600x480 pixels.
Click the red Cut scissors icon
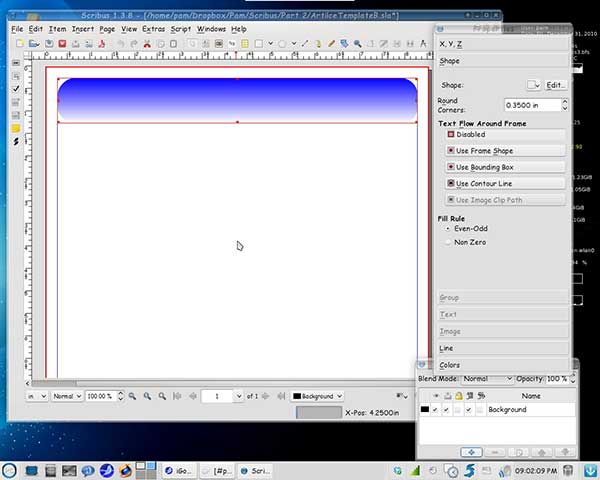(146, 44)
